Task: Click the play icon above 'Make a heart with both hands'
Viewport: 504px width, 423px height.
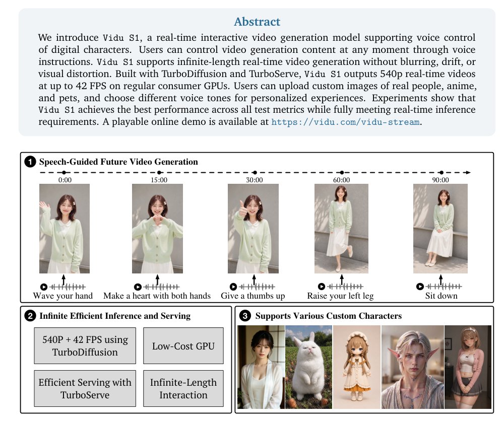Action: (x=138, y=287)
